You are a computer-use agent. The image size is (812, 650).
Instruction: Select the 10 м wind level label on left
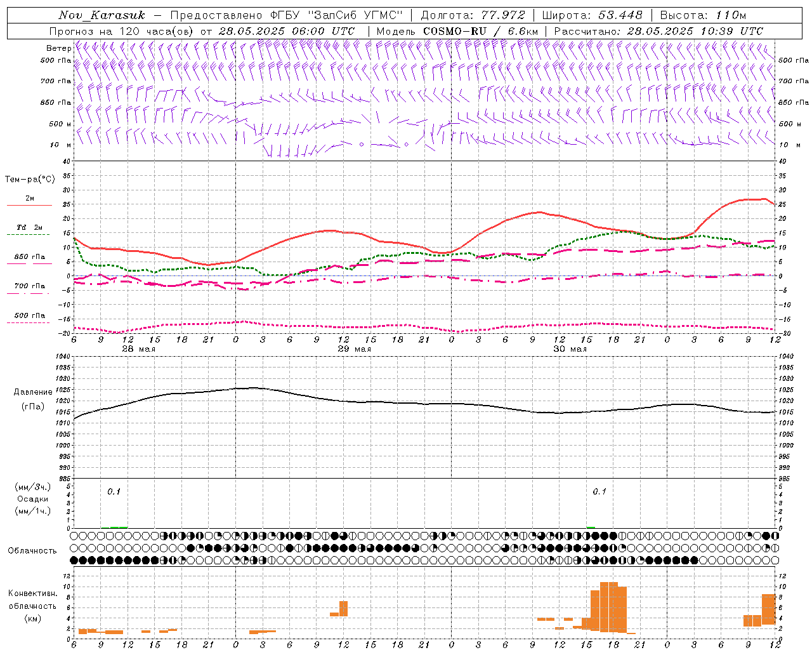point(60,145)
